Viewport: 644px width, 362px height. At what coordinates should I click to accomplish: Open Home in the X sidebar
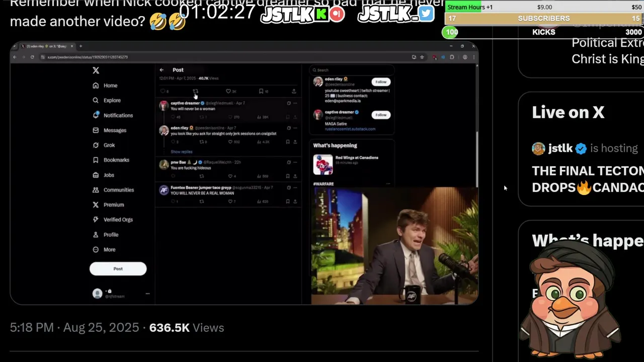105,85
